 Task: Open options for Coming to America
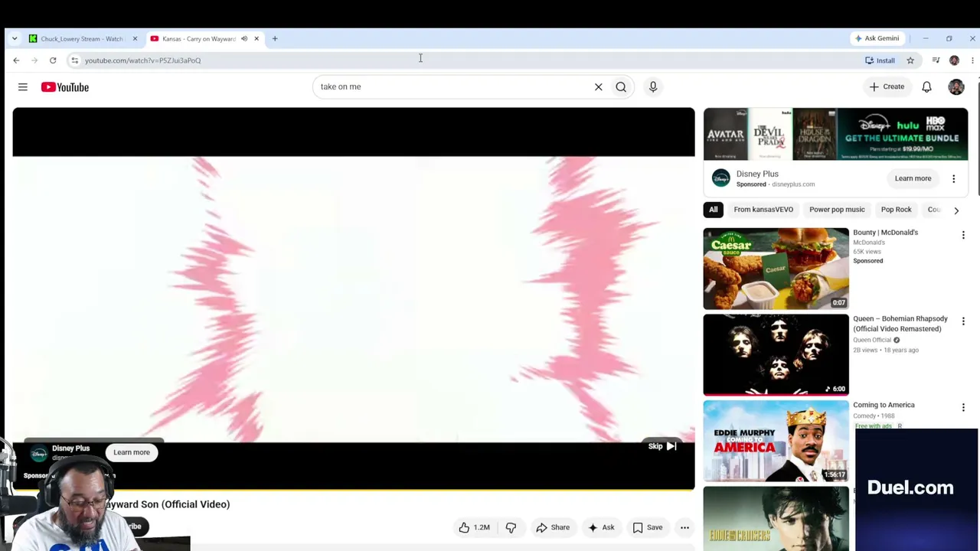click(963, 408)
